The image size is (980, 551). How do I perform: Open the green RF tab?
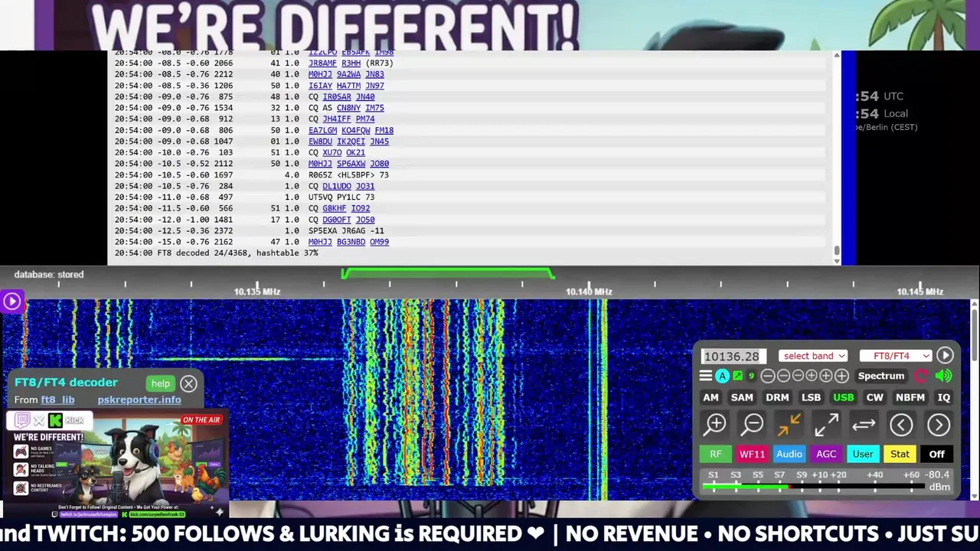pyautogui.click(x=715, y=454)
